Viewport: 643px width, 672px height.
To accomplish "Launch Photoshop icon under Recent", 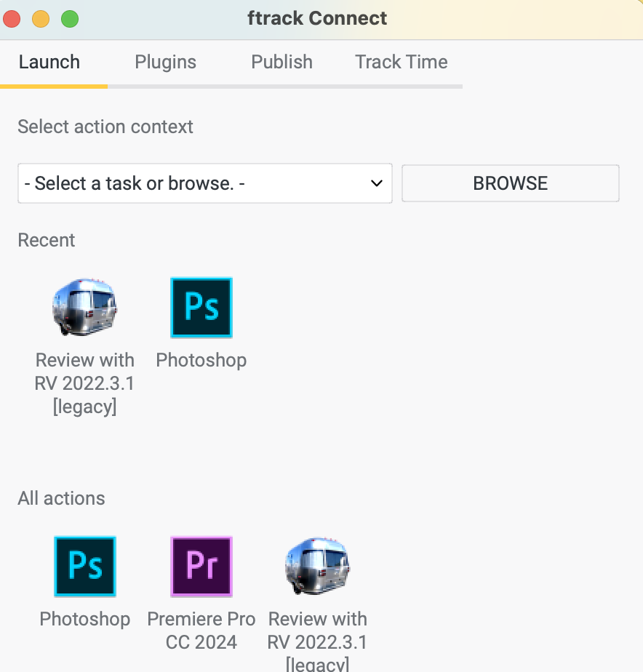I will coord(201,308).
